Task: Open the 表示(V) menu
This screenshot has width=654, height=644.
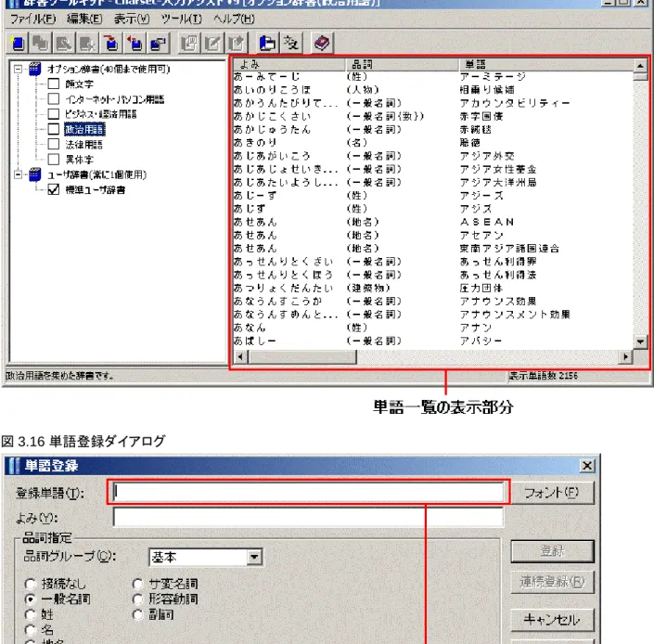Action: point(132,19)
